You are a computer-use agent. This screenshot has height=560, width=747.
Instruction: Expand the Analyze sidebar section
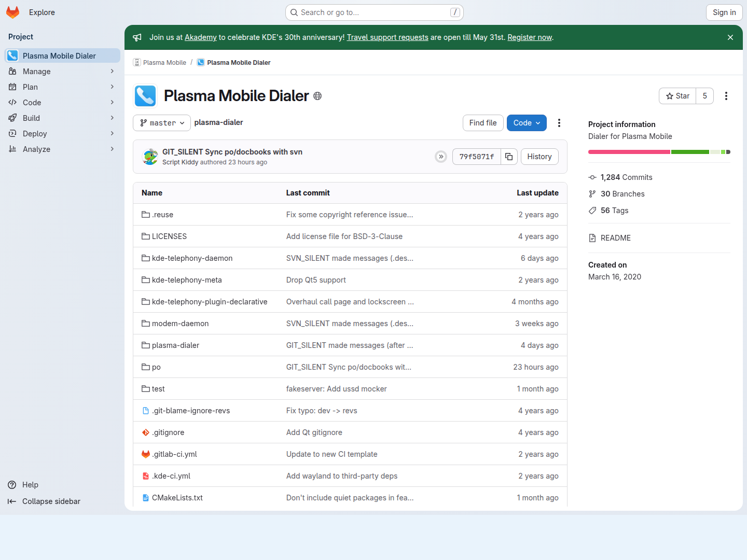click(x=62, y=149)
